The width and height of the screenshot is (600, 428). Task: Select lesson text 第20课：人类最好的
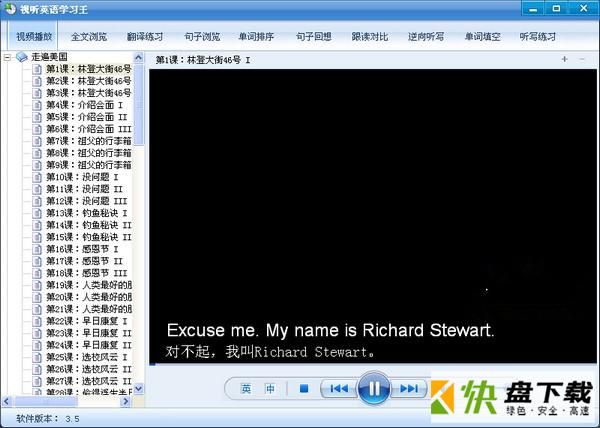pyautogui.click(x=89, y=297)
